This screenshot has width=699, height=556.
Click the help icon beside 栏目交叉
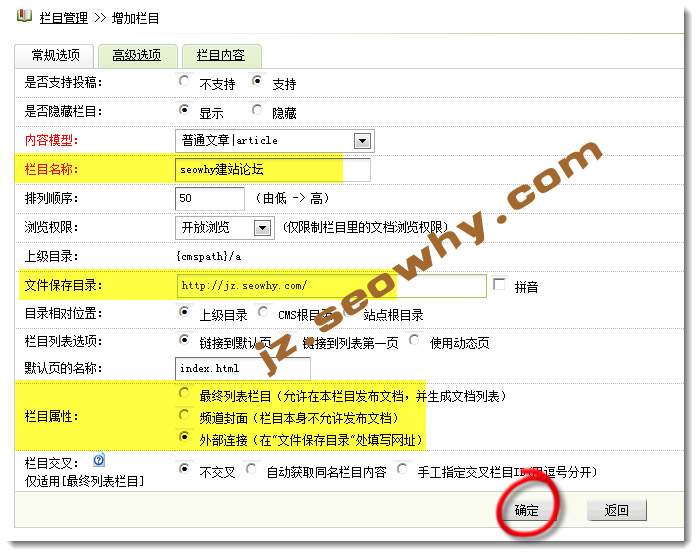[100, 461]
